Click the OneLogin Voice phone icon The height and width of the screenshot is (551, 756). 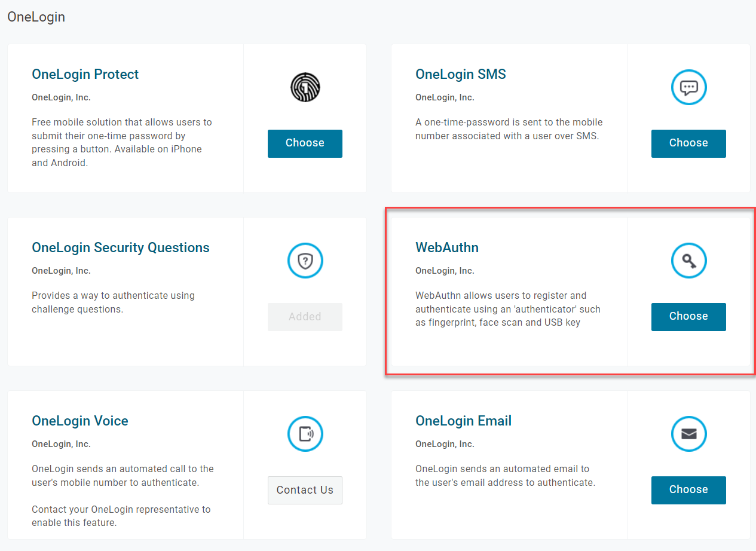305,434
